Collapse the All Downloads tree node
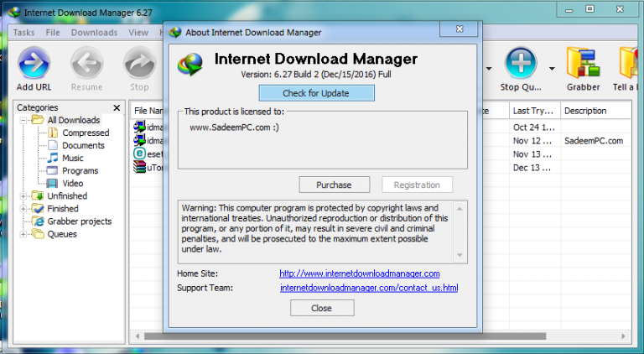 pyautogui.click(x=23, y=120)
